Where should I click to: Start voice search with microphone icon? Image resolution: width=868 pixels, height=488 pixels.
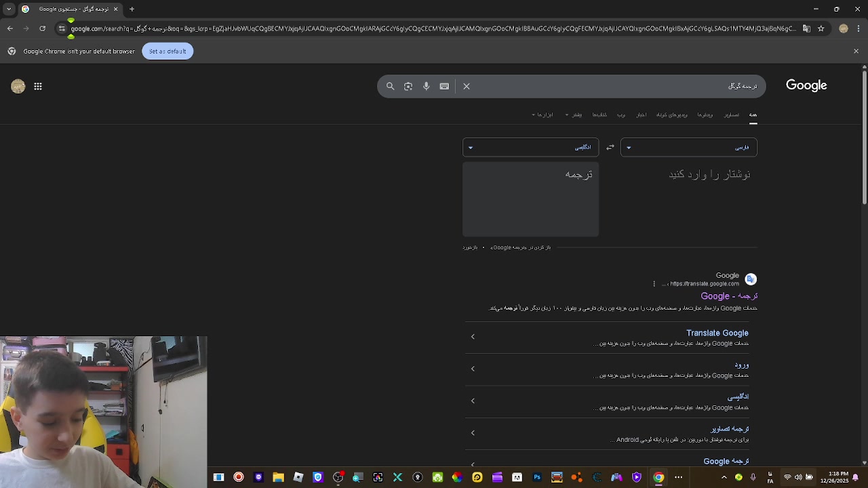(426, 86)
